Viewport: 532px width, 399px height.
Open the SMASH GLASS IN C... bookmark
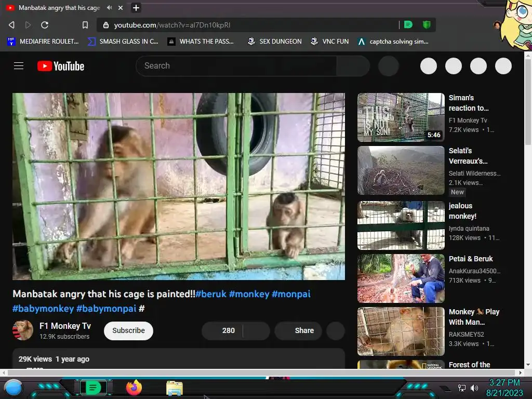click(123, 42)
